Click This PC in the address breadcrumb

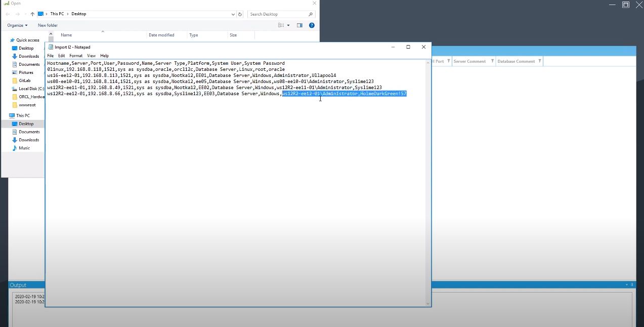(x=57, y=14)
